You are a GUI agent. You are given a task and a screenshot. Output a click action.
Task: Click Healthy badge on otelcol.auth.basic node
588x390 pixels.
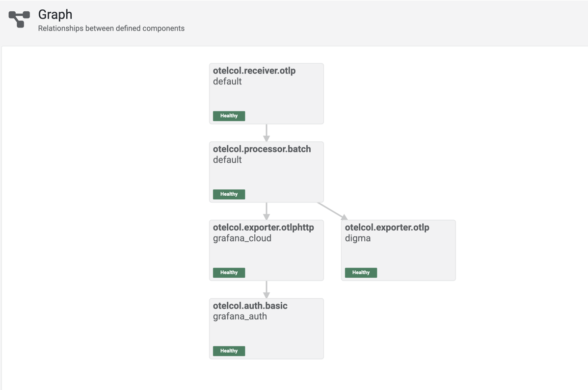click(229, 351)
